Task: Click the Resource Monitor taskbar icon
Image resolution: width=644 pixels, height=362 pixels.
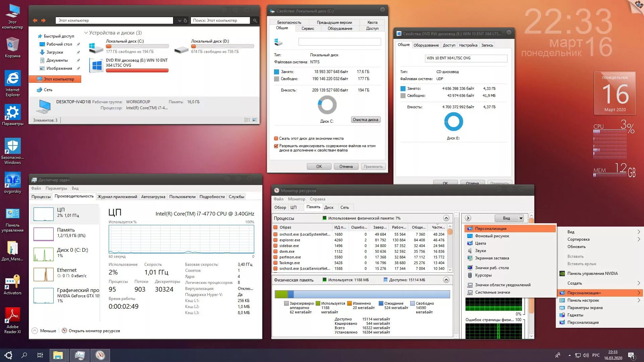Action: coord(100,355)
